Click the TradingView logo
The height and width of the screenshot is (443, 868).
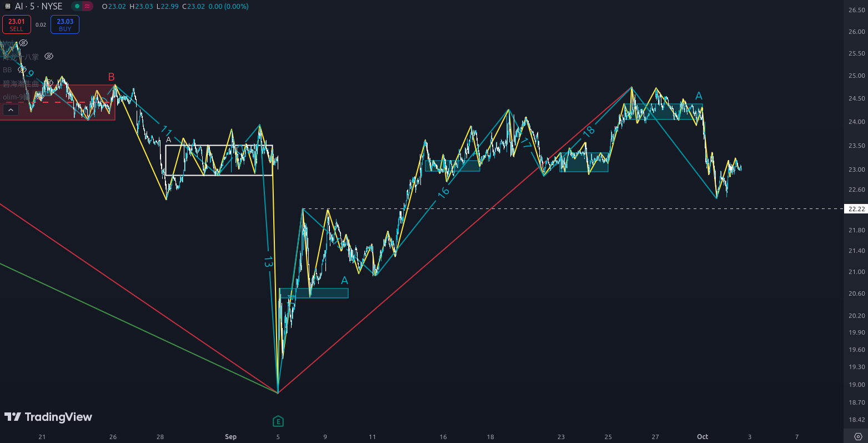(48, 417)
